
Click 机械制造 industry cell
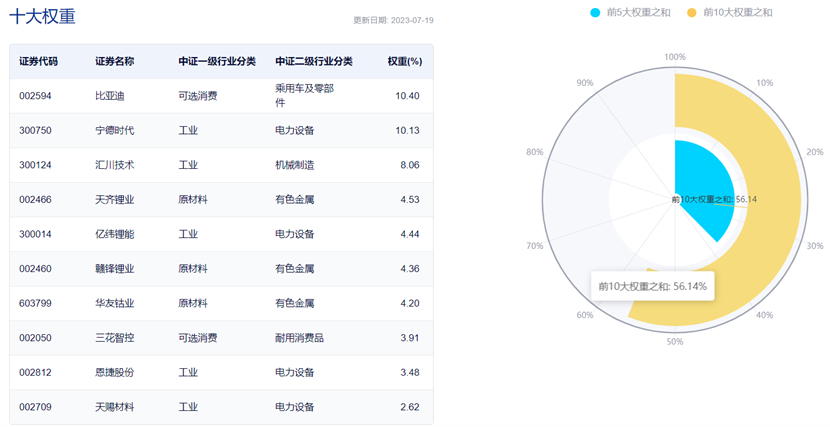295,165
